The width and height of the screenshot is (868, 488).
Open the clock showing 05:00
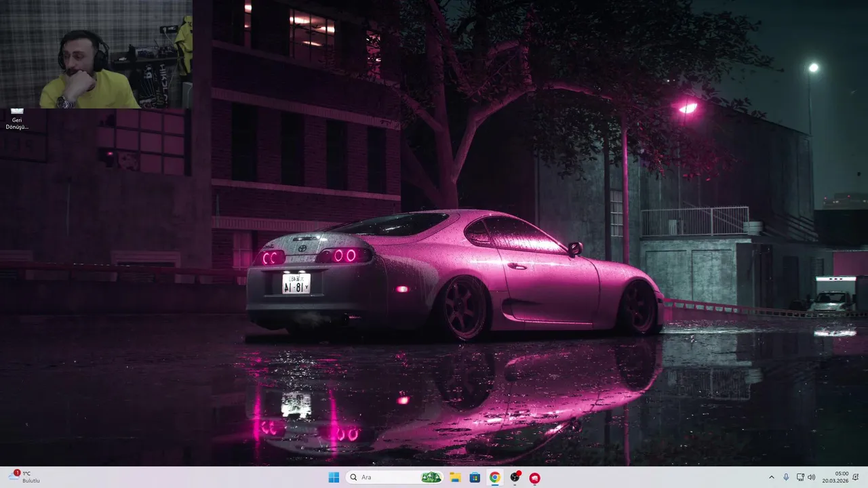pos(835,477)
